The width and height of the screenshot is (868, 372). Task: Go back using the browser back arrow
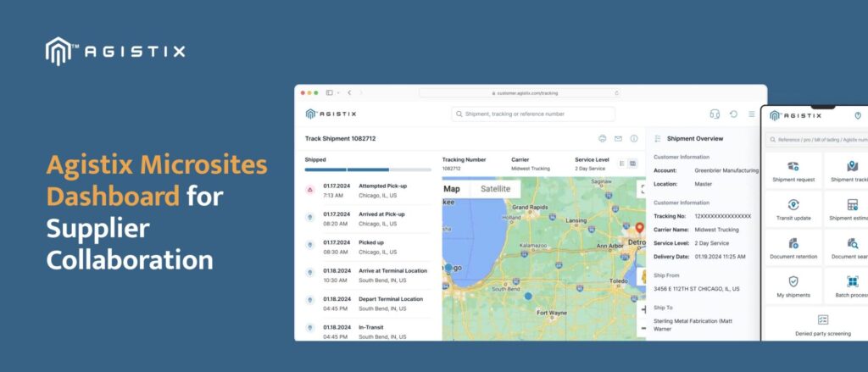[349, 93]
